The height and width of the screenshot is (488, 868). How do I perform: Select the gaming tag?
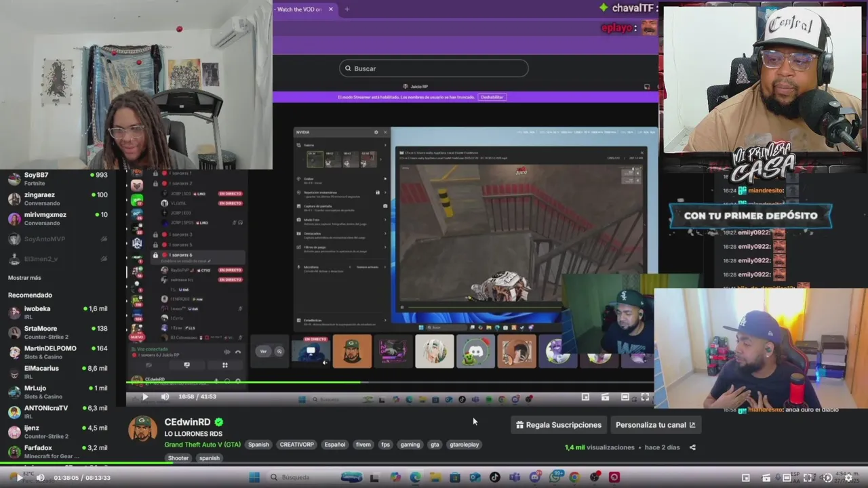(x=410, y=445)
